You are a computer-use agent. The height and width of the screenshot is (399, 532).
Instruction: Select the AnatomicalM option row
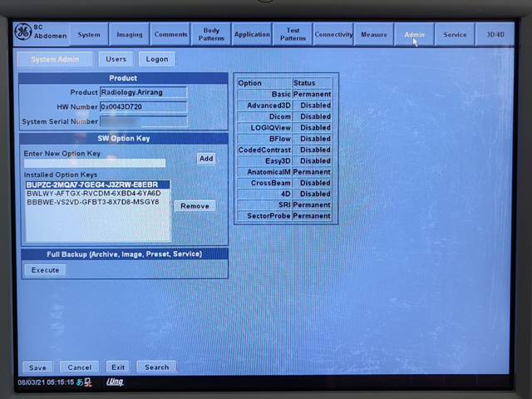(x=284, y=172)
